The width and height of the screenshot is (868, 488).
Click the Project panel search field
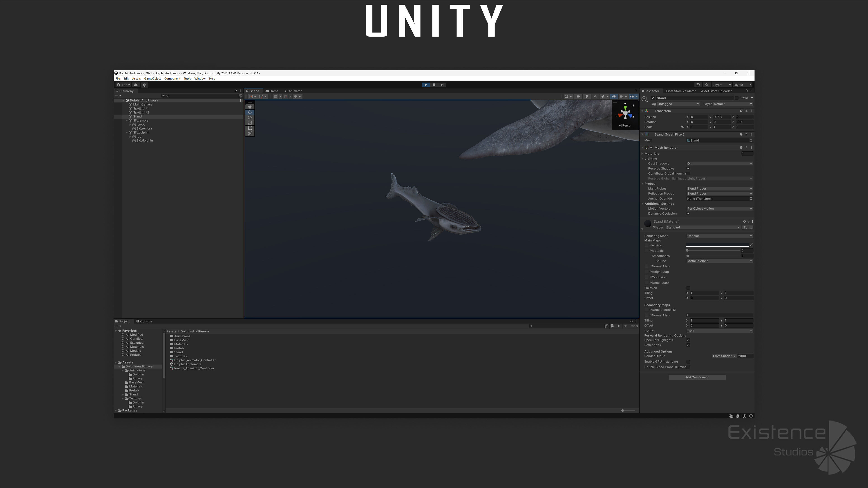point(567,326)
